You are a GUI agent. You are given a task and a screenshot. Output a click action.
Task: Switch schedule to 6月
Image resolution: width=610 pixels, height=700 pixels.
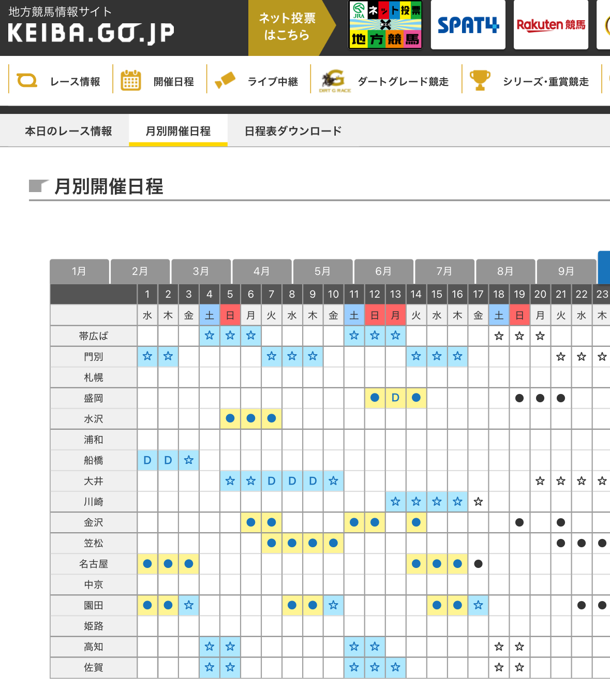[383, 271]
